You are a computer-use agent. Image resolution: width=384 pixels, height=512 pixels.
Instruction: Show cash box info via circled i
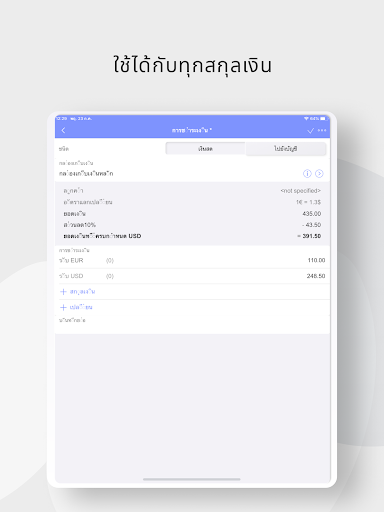click(x=307, y=173)
